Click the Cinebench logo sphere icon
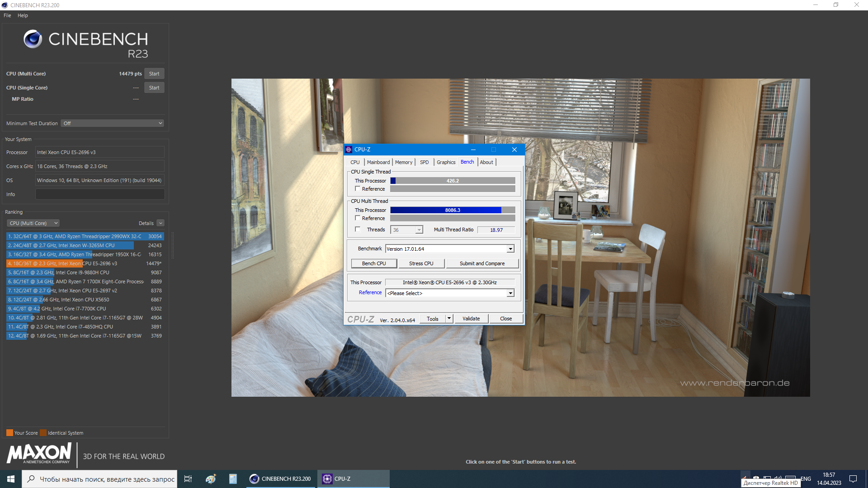 click(33, 39)
